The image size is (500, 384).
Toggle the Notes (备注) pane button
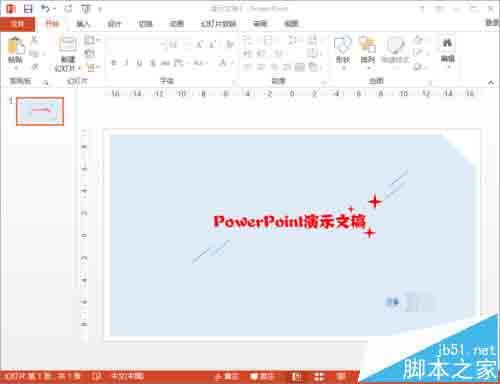(227, 377)
